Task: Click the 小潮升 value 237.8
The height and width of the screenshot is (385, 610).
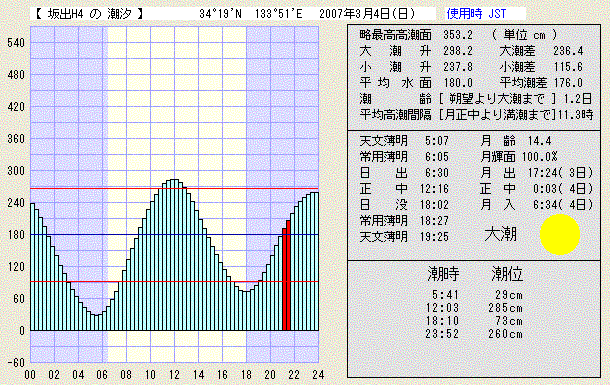Action: click(x=458, y=67)
